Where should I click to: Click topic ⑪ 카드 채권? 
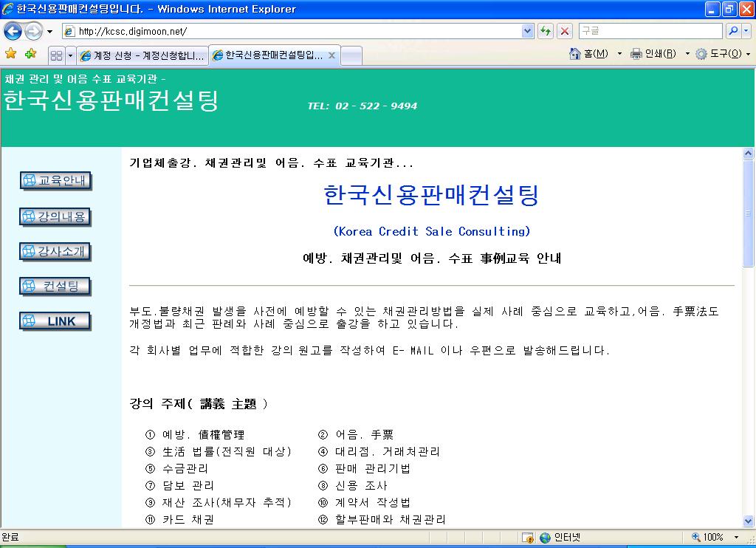pyautogui.click(x=179, y=519)
